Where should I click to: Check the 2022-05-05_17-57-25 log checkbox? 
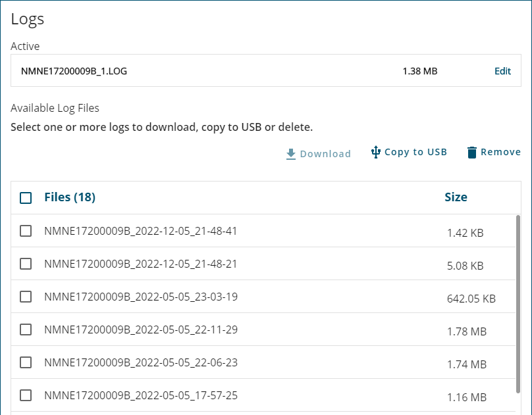point(26,395)
